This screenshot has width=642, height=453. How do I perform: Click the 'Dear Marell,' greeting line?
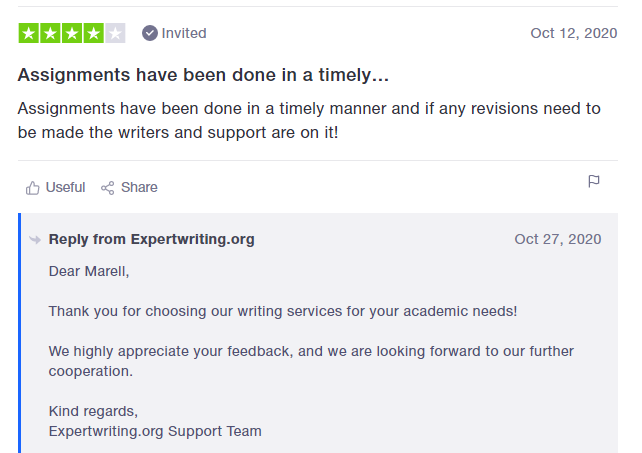click(89, 271)
